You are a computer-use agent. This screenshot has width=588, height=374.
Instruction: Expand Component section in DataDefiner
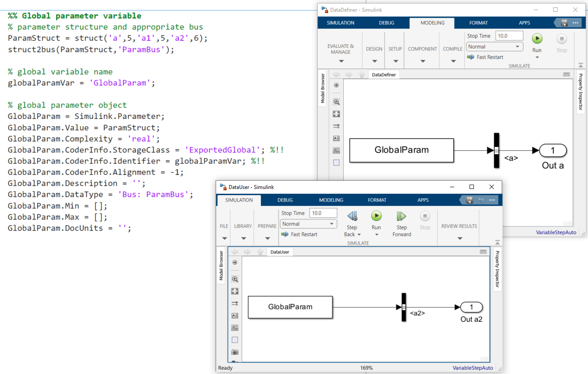point(422,62)
